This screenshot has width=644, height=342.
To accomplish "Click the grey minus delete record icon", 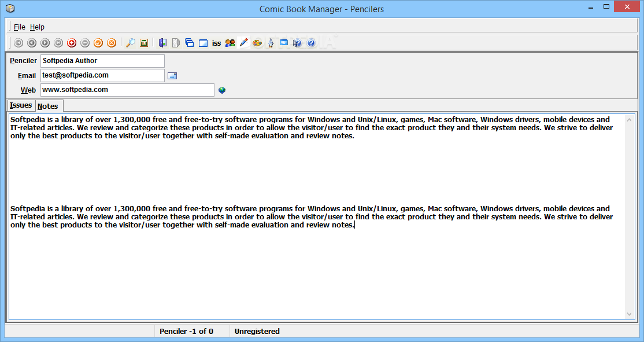I will 85,43.
